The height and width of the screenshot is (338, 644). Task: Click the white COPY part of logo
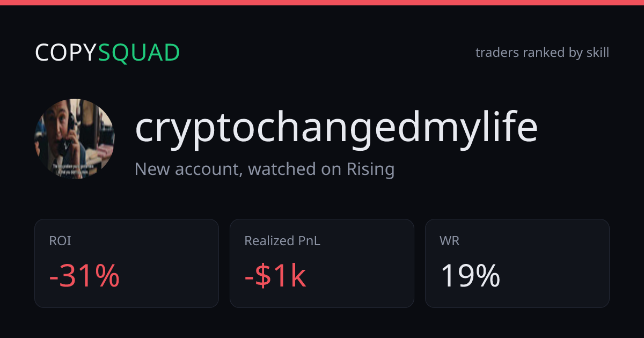pyautogui.click(x=67, y=53)
